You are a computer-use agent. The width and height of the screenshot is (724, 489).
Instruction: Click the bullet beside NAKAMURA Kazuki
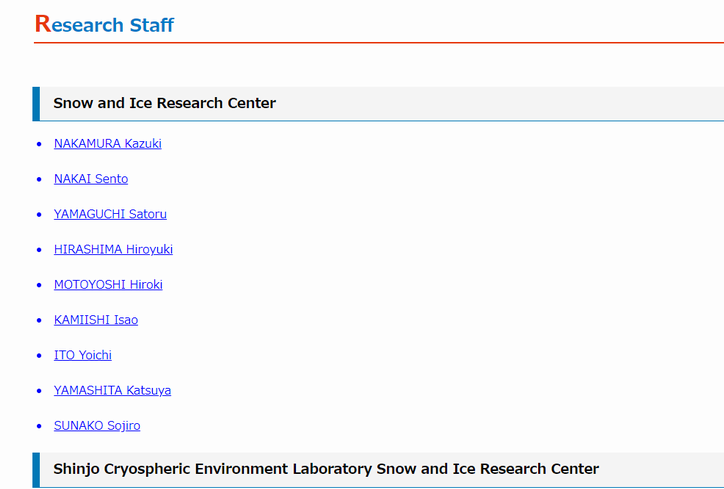click(x=39, y=144)
